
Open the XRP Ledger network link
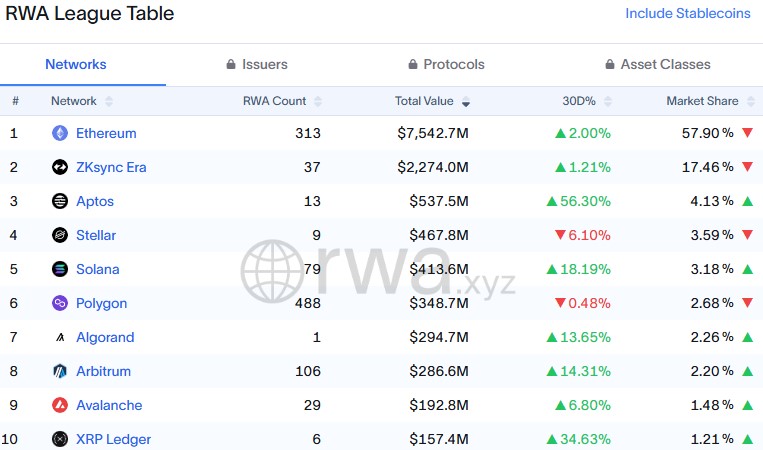tap(113, 440)
